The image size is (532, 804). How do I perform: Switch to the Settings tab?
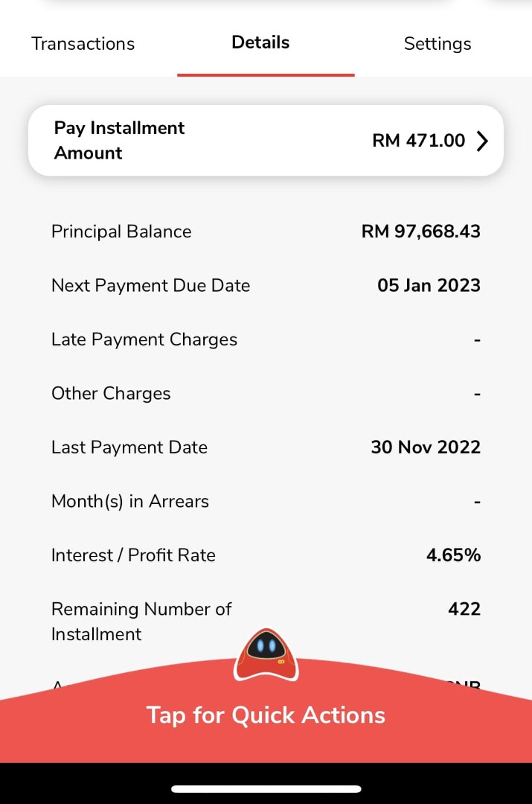coord(438,44)
